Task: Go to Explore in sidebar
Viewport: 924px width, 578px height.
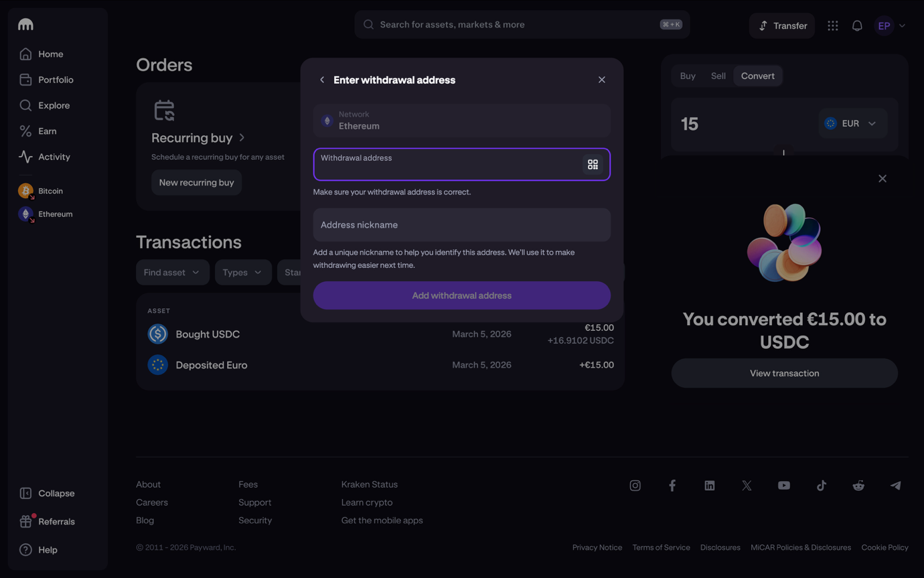Action: pyautogui.click(x=45, y=105)
